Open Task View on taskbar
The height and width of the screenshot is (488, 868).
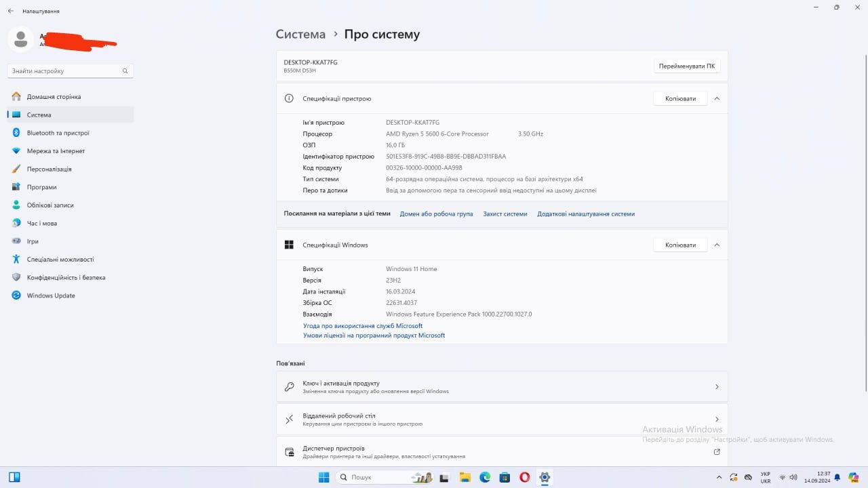point(445,477)
